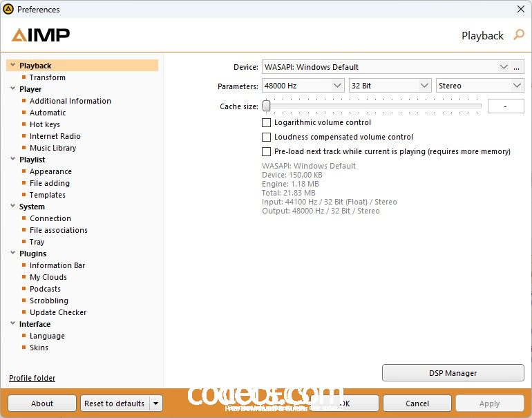Screen dimensions: 532x418
Task: Click the About button
Action: click(x=42, y=403)
